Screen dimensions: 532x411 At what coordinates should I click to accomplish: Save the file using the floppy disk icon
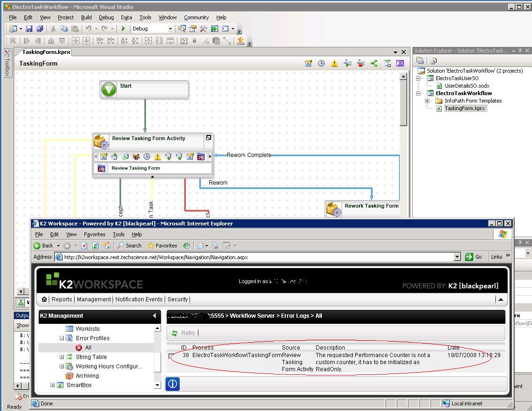tap(29, 29)
